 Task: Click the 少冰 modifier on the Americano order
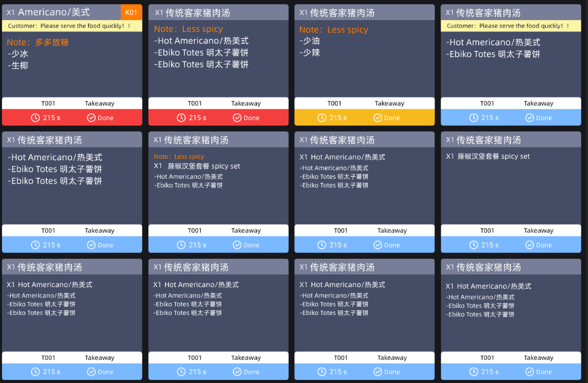click(x=20, y=54)
